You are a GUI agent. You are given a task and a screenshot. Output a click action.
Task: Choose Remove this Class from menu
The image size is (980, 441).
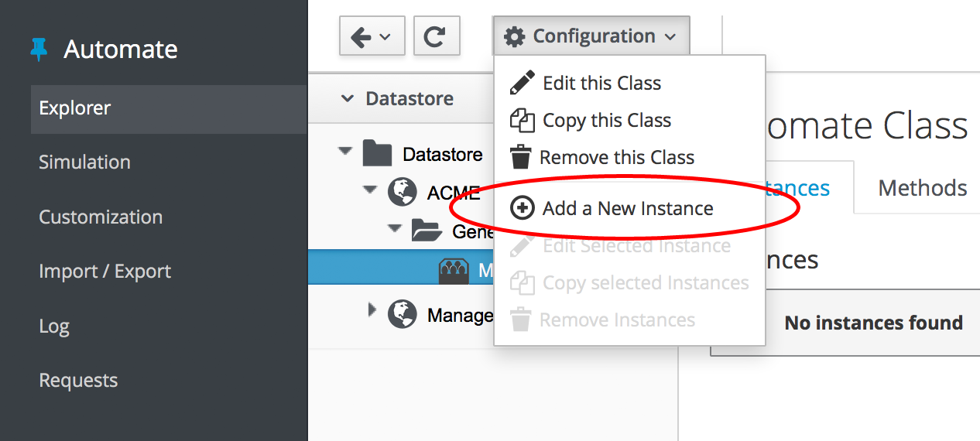coord(616,157)
